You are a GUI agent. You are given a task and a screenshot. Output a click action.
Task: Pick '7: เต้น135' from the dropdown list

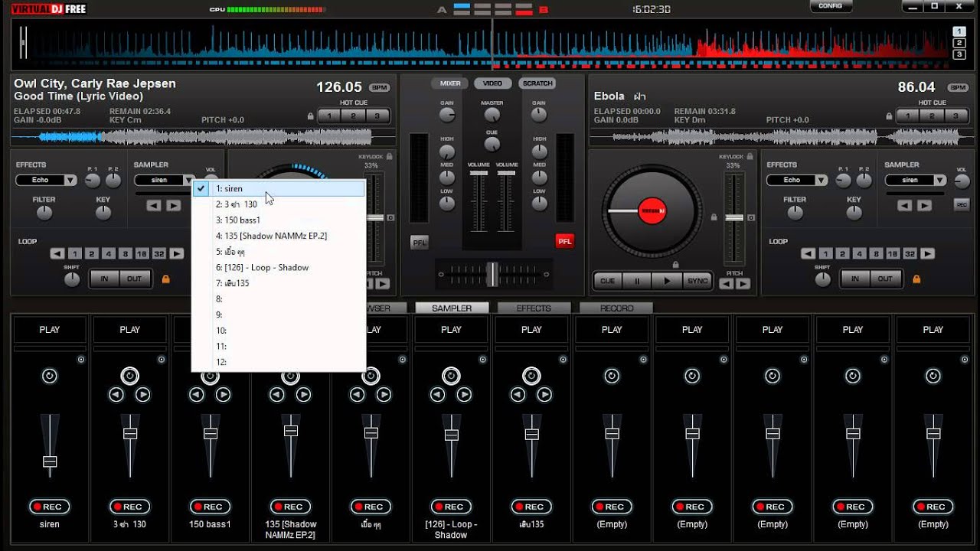pyautogui.click(x=279, y=283)
